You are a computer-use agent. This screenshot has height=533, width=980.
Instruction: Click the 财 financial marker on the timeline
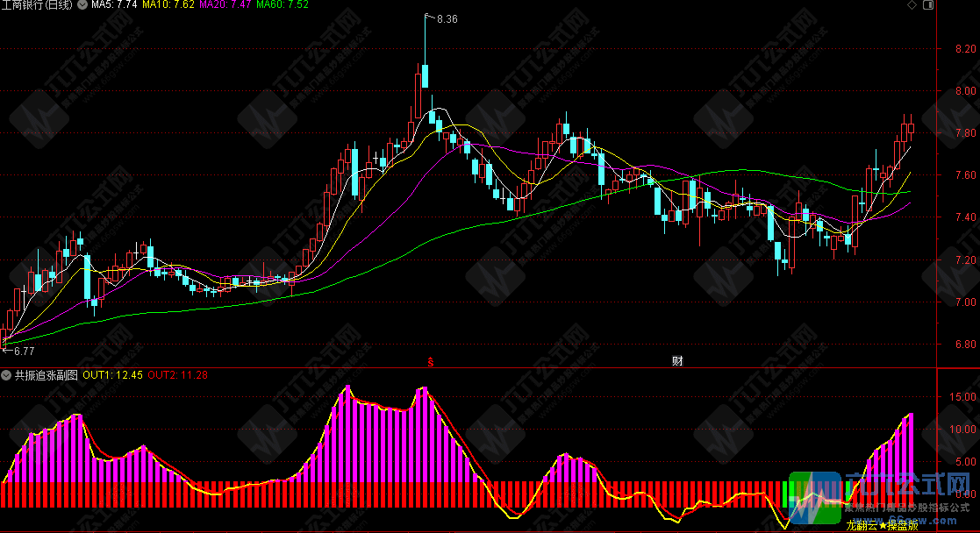click(x=677, y=360)
